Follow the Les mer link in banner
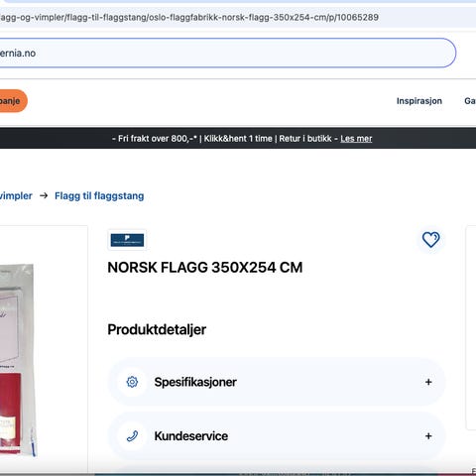Viewport: 476px width, 476px height. [356, 139]
